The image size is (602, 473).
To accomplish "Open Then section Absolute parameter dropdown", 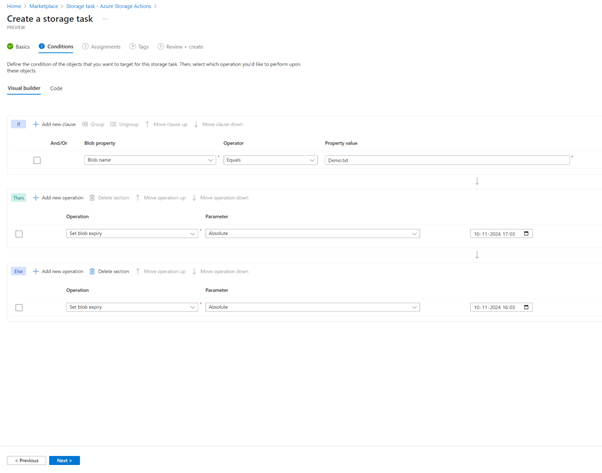I will 313,233.
